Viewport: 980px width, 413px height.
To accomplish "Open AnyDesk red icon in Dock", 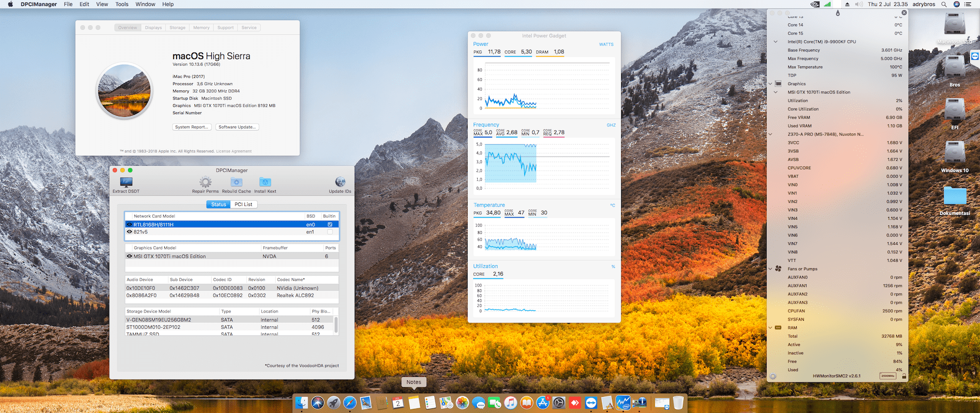I will click(575, 403).
